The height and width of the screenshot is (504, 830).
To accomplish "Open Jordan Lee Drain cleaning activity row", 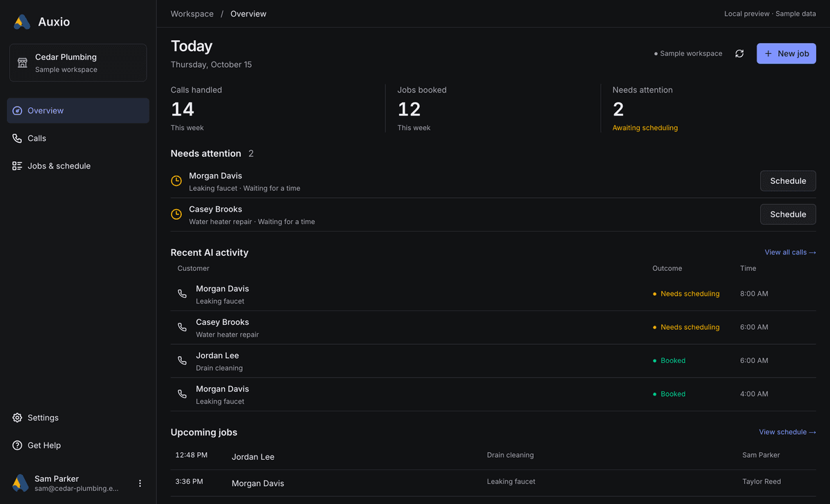I will (x=493, y=360).
